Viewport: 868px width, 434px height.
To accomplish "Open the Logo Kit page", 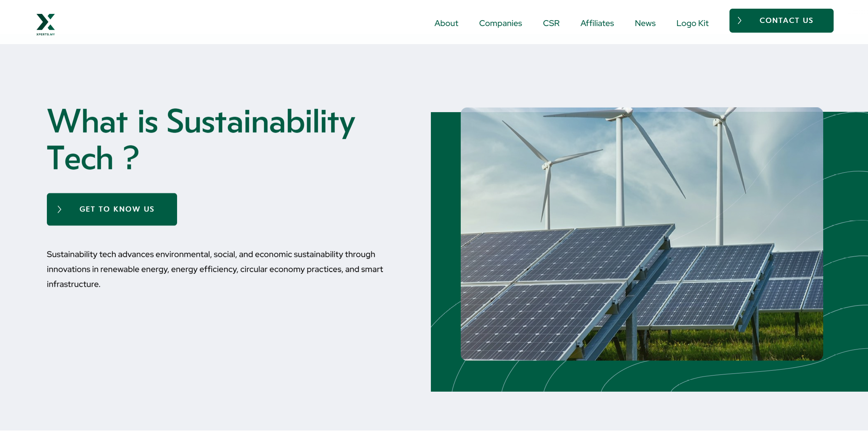I will click(692, 23).
